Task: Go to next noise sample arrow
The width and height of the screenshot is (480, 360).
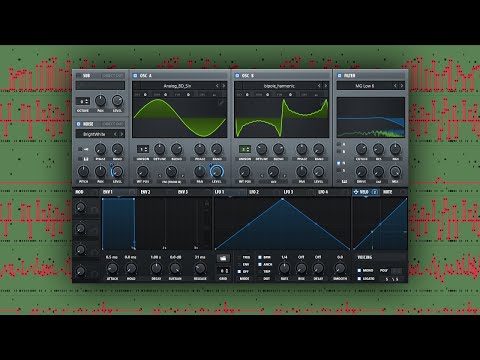Action: (x=122, y=134)
